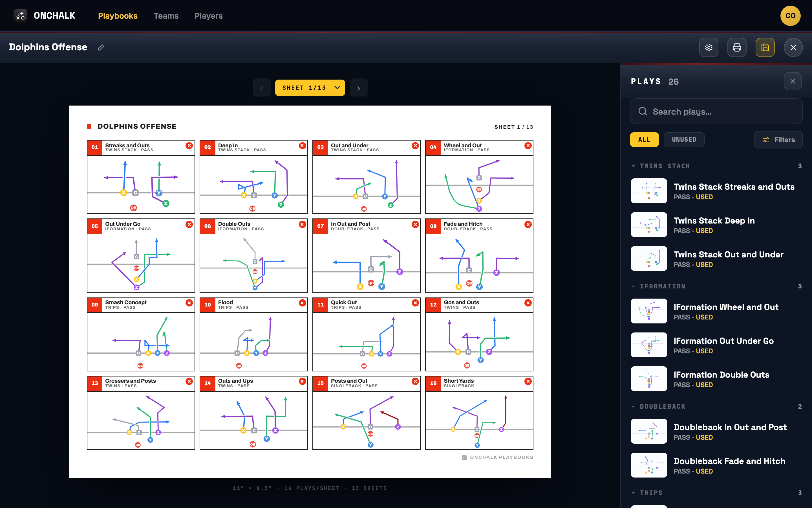Select Twins Stack Streaks and Outs play

coord(716,191)
